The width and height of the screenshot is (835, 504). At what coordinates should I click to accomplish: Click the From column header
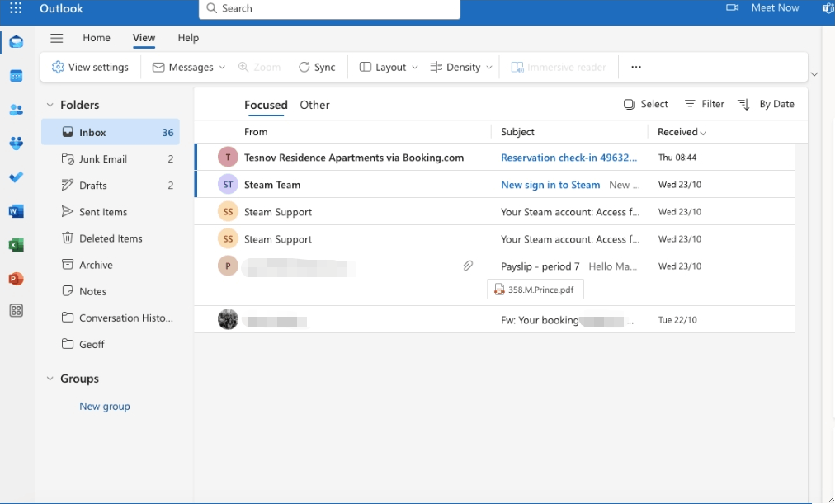(256, 132)
